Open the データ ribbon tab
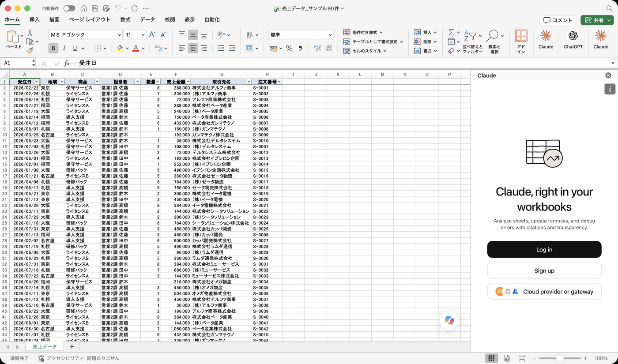Screen dimensions: 618x364 coord(147,19)
